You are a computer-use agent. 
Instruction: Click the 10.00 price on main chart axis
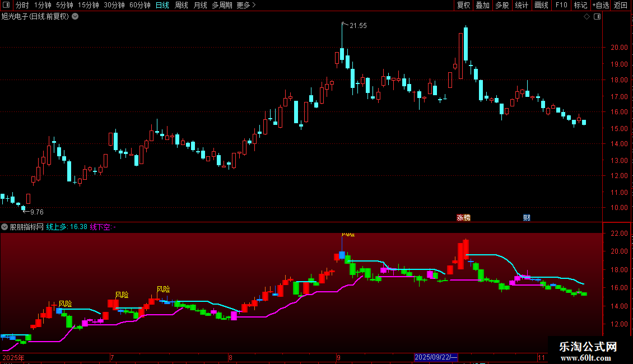pyautogui.click(x=619, y=207)
